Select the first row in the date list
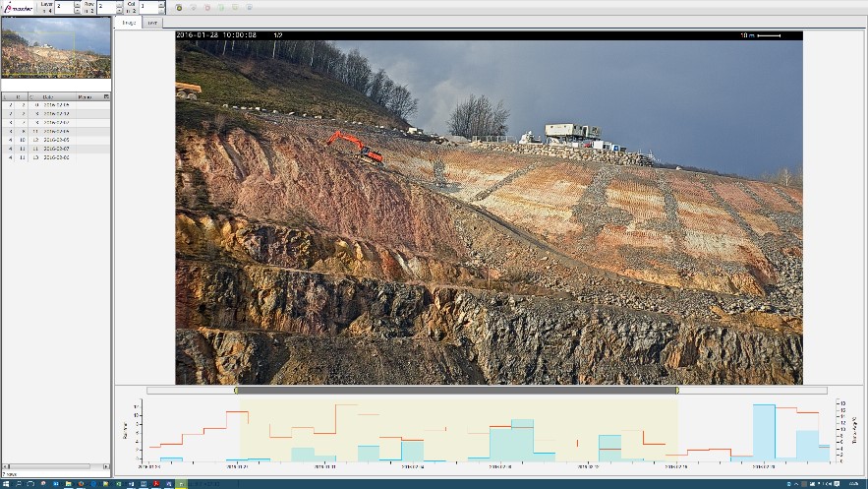This screenshot has width=868, height=489. (55, 104)
